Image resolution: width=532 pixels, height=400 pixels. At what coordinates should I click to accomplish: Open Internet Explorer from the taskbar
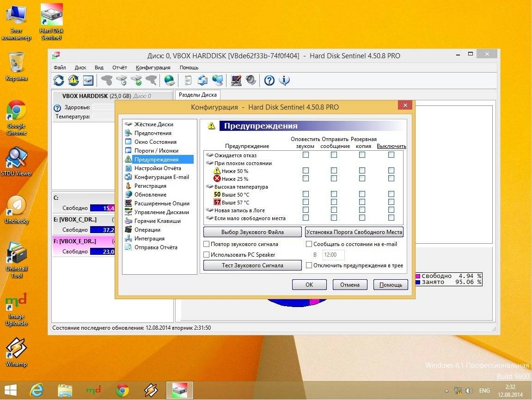(37, 390)
